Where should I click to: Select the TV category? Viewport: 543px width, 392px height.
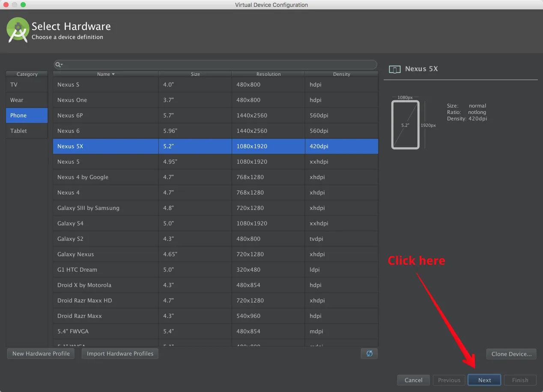(x=27, y=85)
